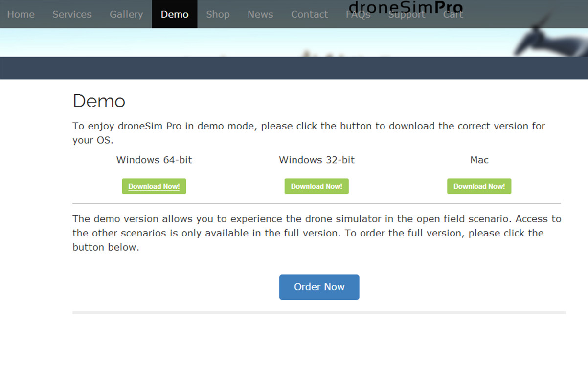Open the FAQs page
The width and height of the screenshot is (588, 365).
pyautogui.click(x=358, y=14)
